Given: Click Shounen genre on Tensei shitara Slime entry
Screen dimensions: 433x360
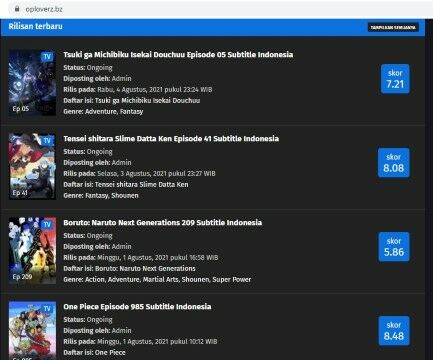Looking at the screenshot, I should point(125,195).
